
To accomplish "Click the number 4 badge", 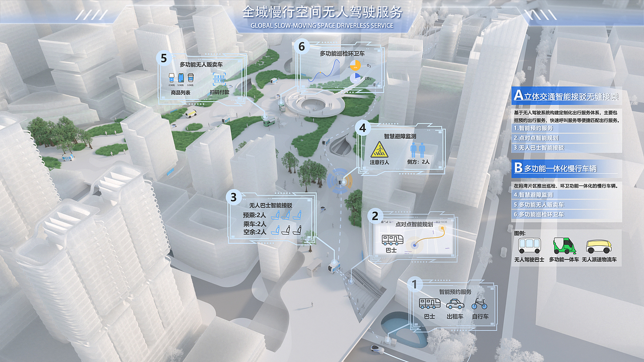I will click(362, 128).
